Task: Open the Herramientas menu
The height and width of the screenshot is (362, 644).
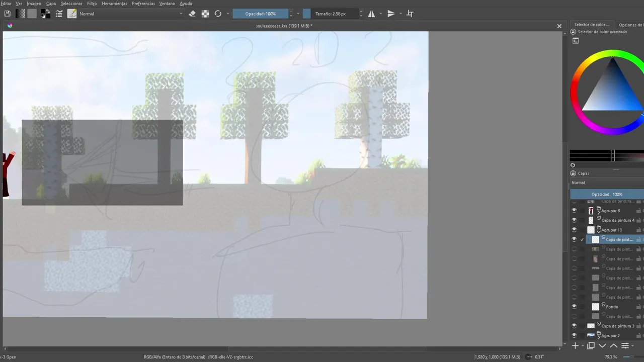Action: pyautogui.click(x=114, y=4)
